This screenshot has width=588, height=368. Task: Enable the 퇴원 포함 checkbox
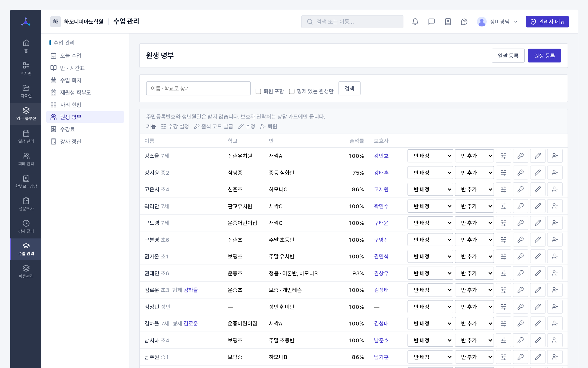(x=258, y=91)
